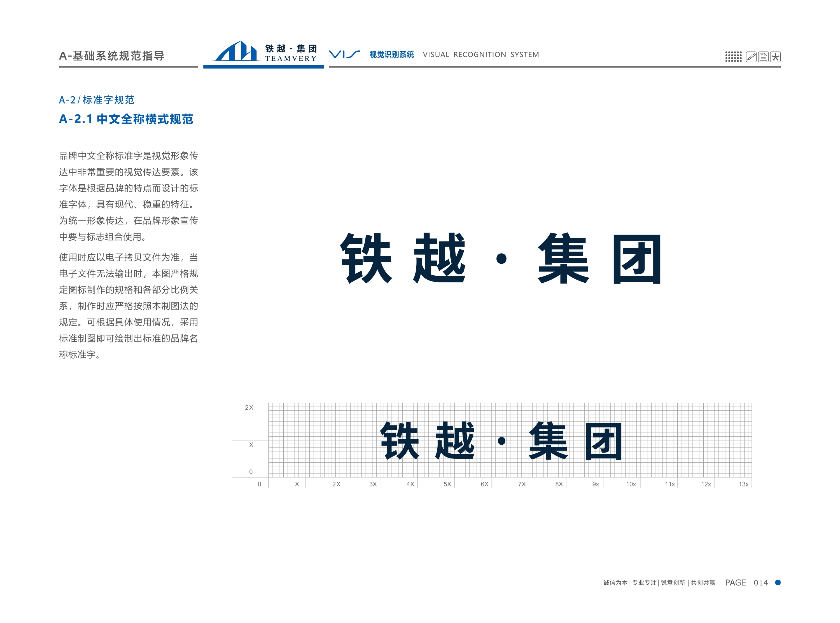
Task: Click the line 品牌中文全称标准字是视觉形象传
Action: pyautogui.click(x=129, y=156)
